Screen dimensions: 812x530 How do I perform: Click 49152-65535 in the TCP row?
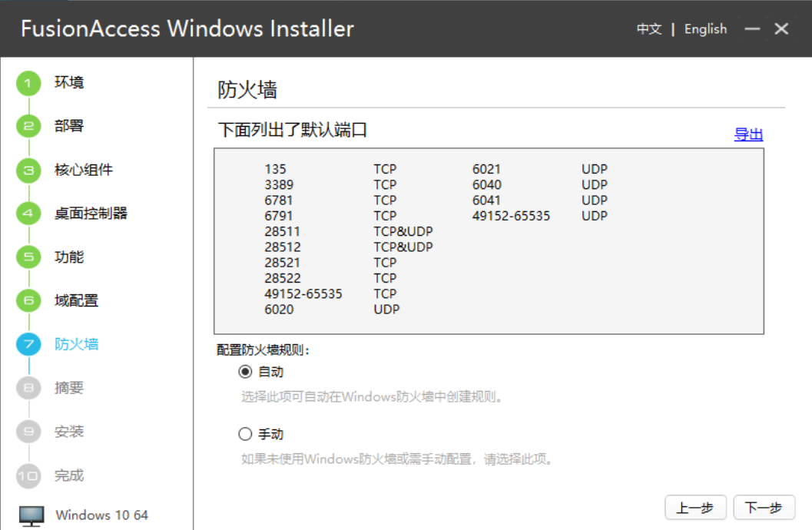tap(303, 294)
